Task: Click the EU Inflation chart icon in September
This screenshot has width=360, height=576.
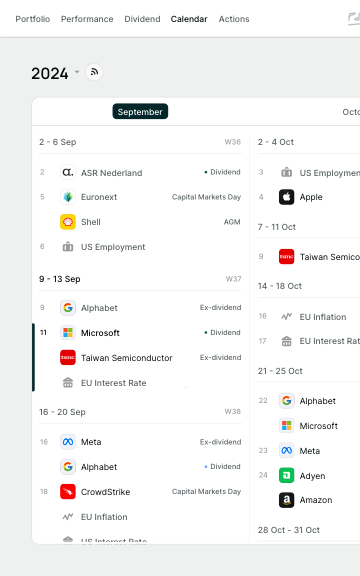Action: pos(68,516)
